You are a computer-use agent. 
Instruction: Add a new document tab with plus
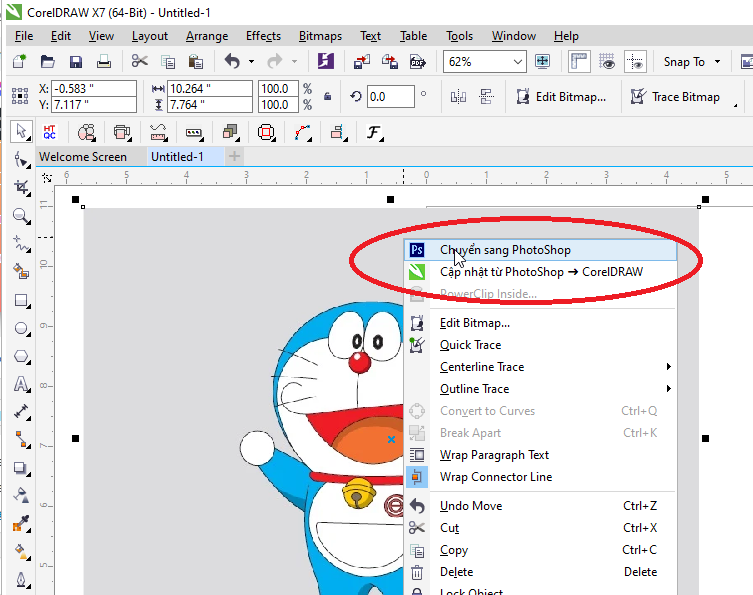(x=234, y=157)
